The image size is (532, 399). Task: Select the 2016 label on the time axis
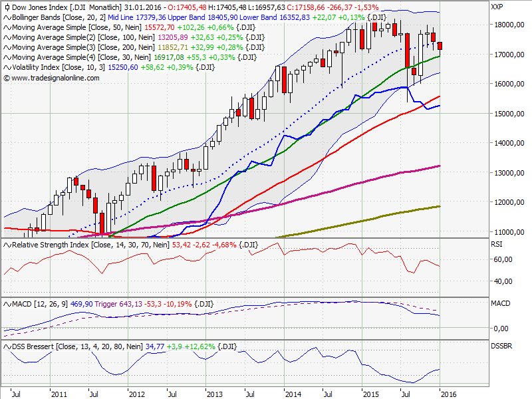450,394
